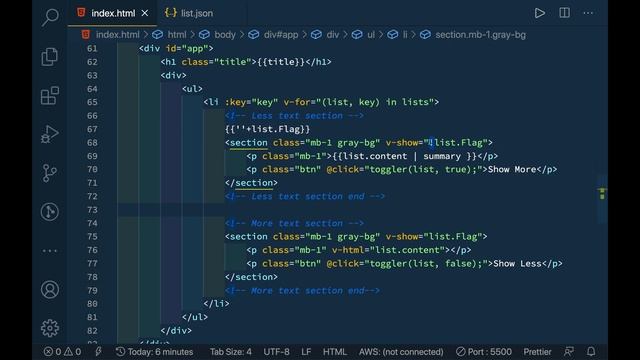The width and height of the screenshot is (640, 360).
Task: Click the "Show Less" text on line 77
Action: pos(517,264)
